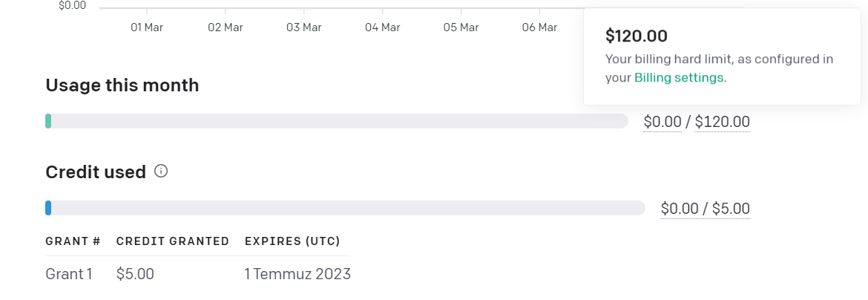Select the 02 Mar chart axis label
Screen dimensions: 868x300
(226, 27)
